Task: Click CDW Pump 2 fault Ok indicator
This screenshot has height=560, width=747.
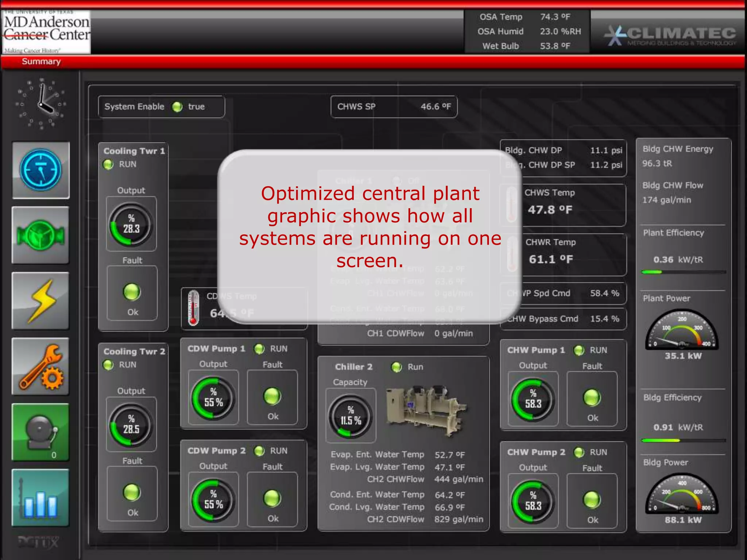Action: click(272, 498)
